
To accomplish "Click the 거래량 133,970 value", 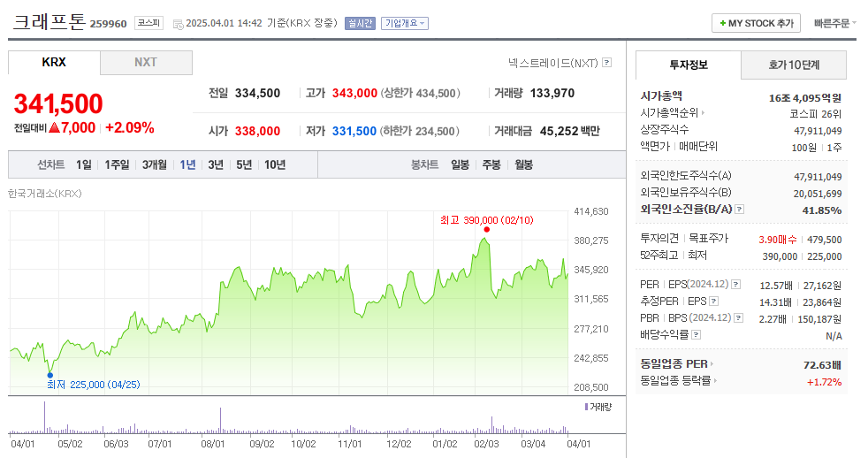I will 552,93.
